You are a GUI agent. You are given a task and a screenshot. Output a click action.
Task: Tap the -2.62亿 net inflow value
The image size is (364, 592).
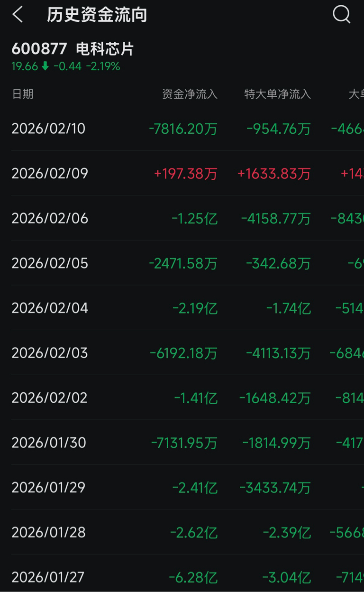(x=194, y=532)
